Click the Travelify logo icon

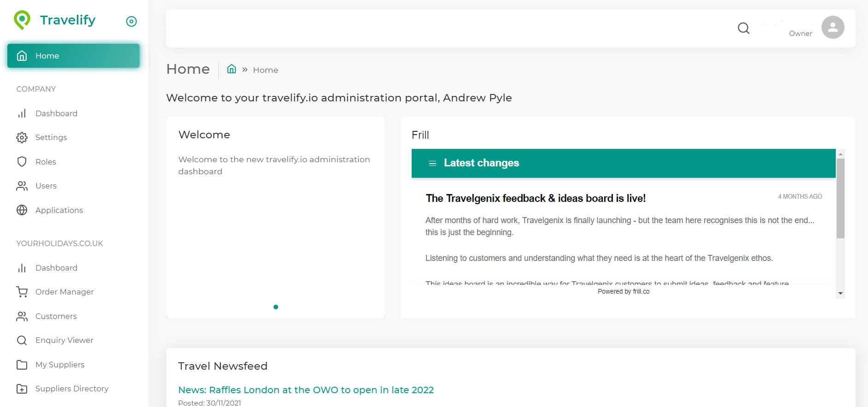coord(22,20)
